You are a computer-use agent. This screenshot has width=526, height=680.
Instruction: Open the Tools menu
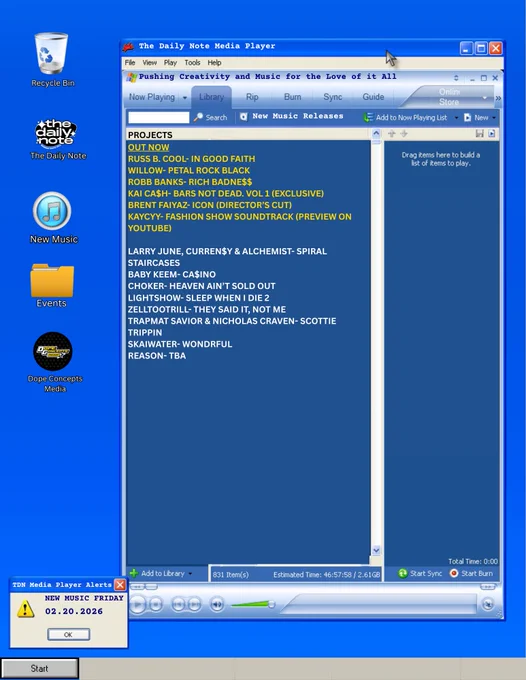[192, 62]
